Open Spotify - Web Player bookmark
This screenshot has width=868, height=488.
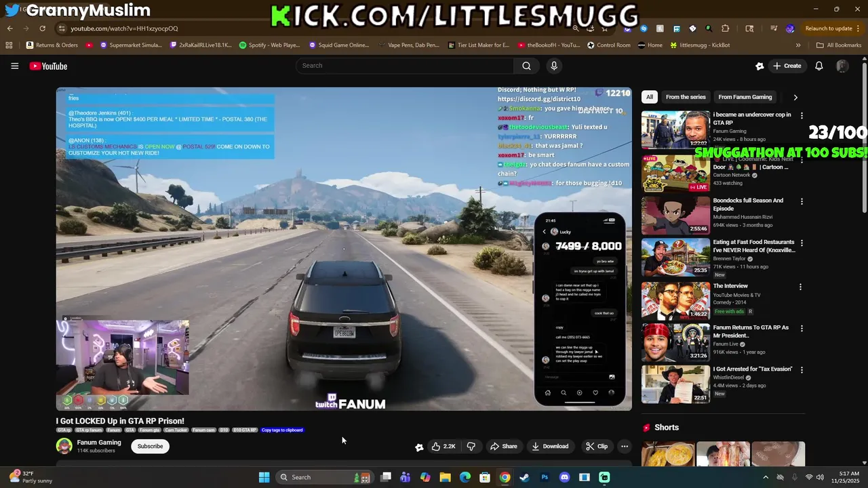coord(270,45)
